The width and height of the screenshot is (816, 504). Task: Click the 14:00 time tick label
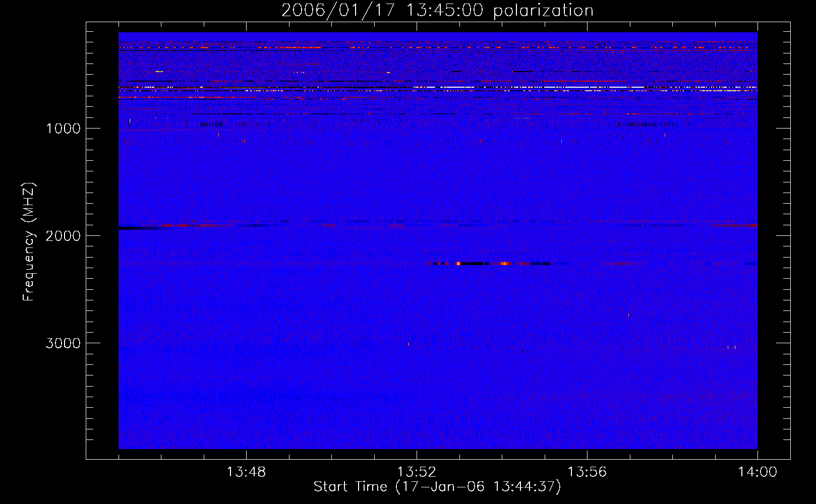tap(757, 472)
